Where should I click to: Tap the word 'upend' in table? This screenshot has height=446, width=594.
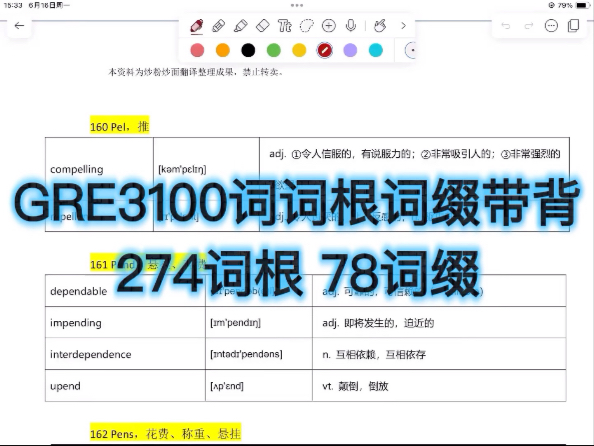click(65, 386)
